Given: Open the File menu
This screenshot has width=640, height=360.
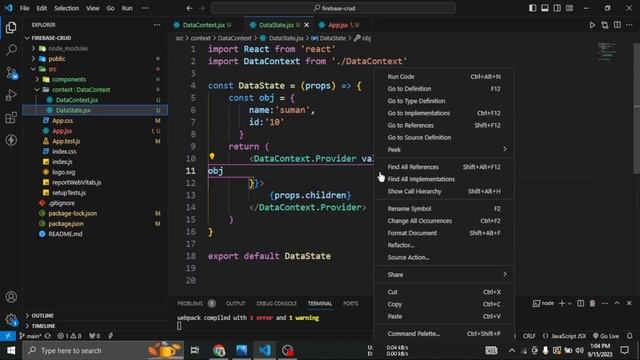Looking at the screenshot, I should [x=24, y=8].
